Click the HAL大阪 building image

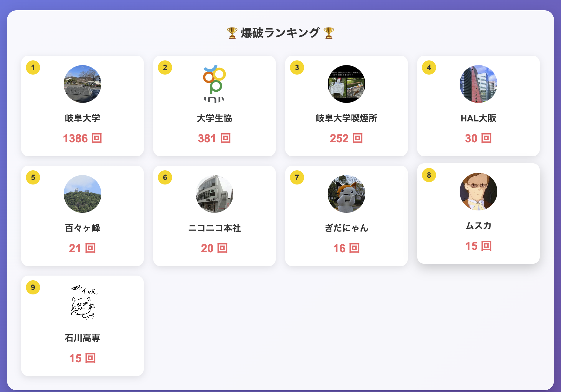[478, 84]
